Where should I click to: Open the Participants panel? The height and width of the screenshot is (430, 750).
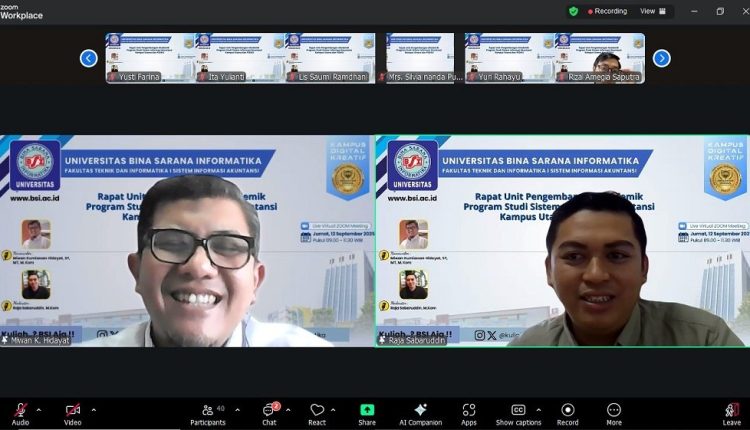(x=208, y=414)
